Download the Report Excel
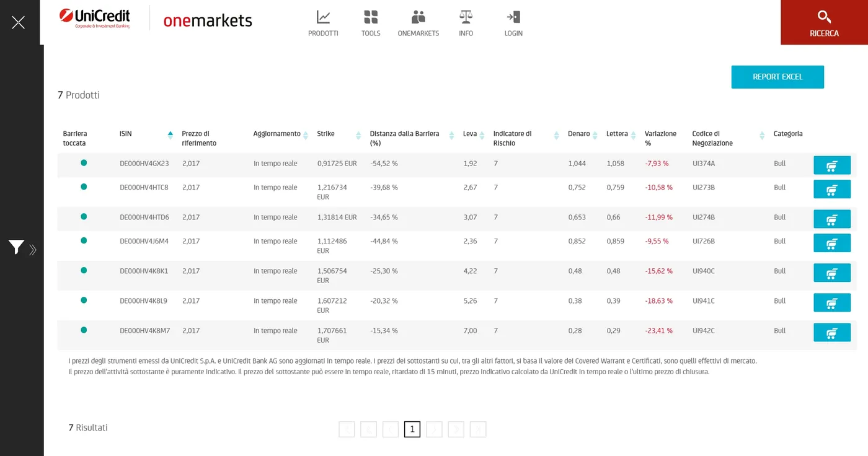This screenshot has width=868, height=456. click(777, 77)
